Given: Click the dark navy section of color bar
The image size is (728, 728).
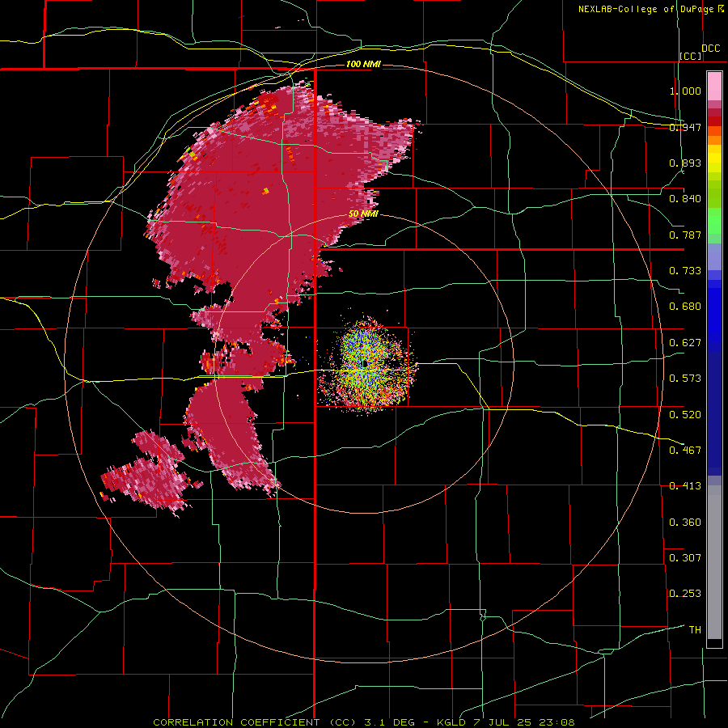Looking at the screenshot, I should point(714,413).
